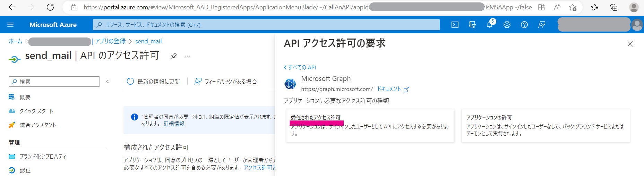Click 最新の情報に更新 refresh button
The height and width of the screenshot is (176, 644).
(154, 82)
